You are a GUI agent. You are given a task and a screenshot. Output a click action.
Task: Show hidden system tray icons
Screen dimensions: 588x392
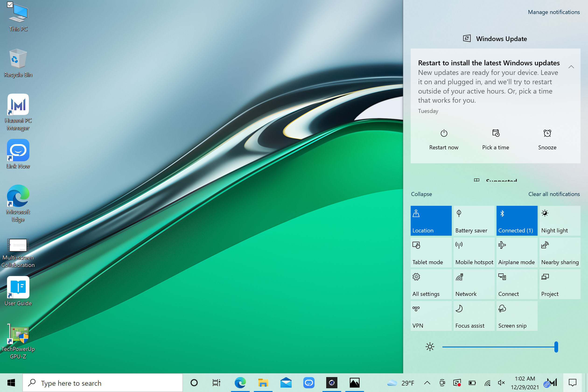pos(427,382)
